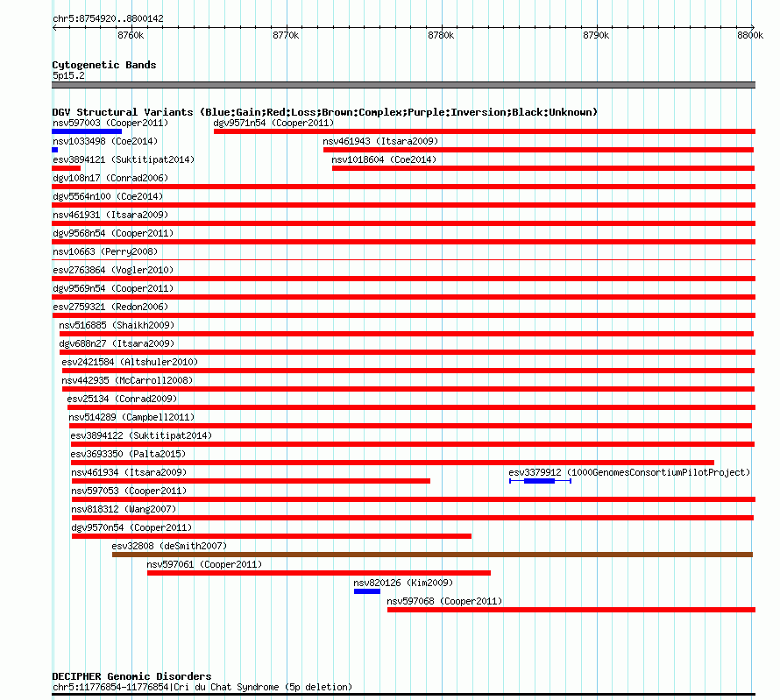Click the Cytogenetic Bands track title
This screenshot has width=780, height=700.
104,65
